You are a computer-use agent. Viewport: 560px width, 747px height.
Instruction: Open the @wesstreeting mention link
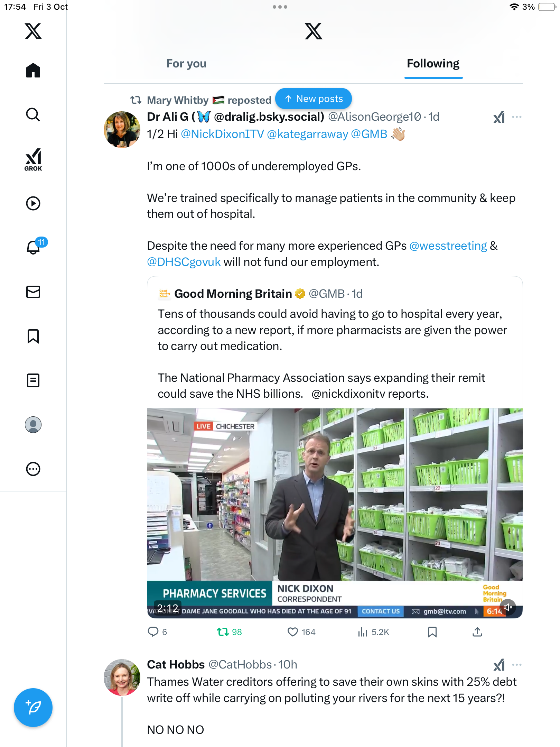pos(448,246)
